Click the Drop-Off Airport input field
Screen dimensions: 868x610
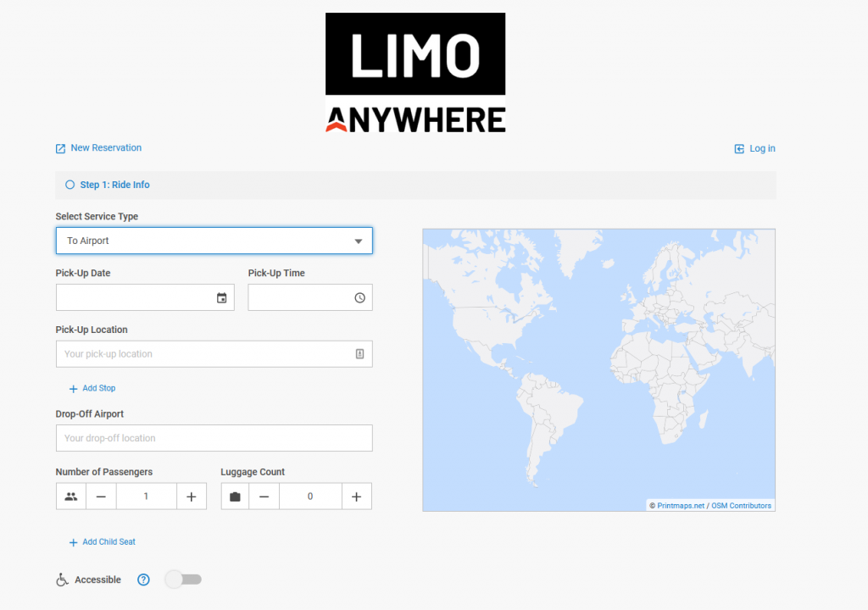click(x=214, y=438)
